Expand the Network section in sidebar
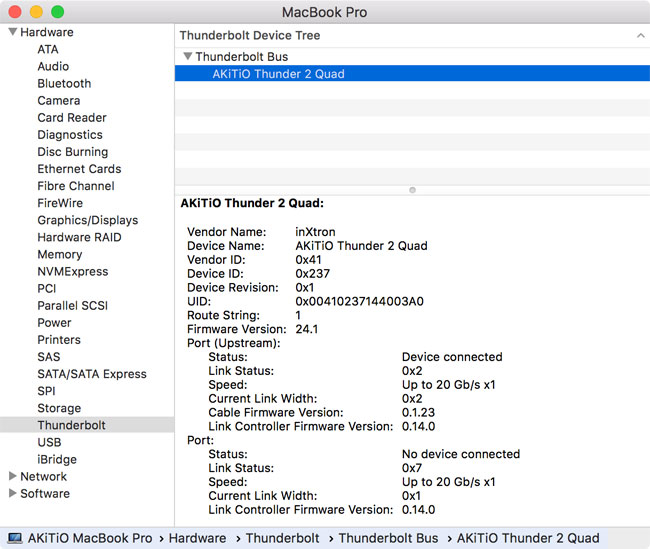The image size is (650, 549). point(12,476)
